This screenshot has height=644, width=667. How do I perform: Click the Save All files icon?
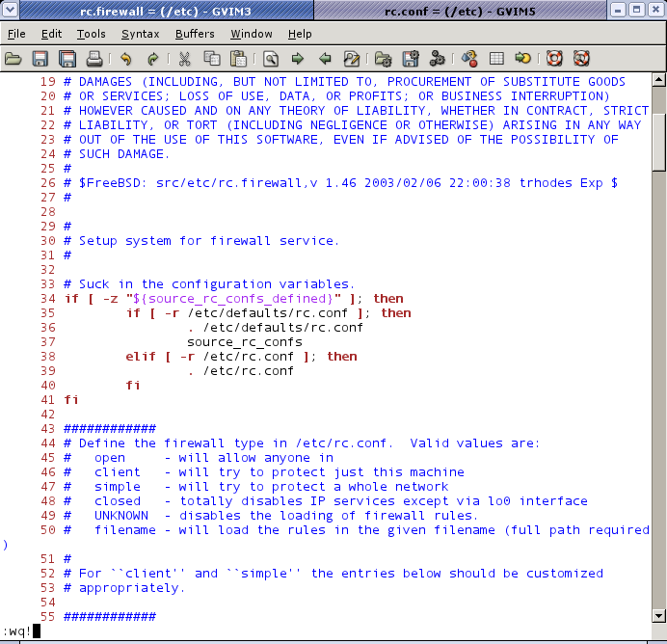(x=67, y=58)
